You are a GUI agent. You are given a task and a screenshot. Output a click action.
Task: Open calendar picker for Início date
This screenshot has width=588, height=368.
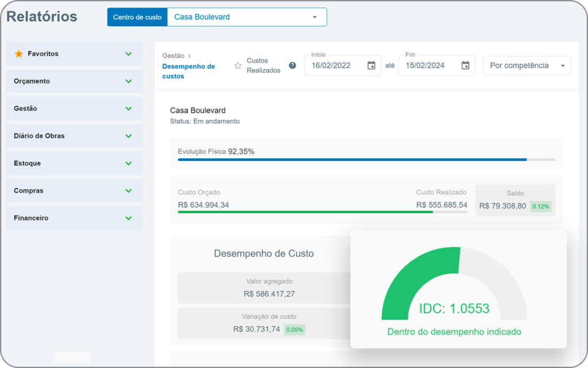[372, 66]
